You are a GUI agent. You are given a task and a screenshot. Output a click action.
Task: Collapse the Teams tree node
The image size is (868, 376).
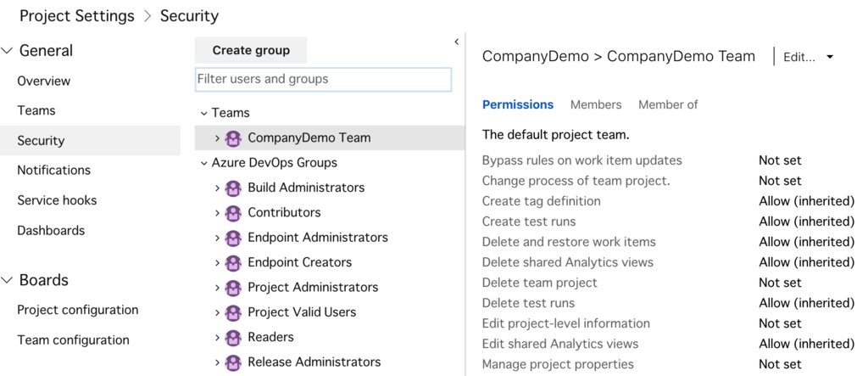[x=203, y=113]
